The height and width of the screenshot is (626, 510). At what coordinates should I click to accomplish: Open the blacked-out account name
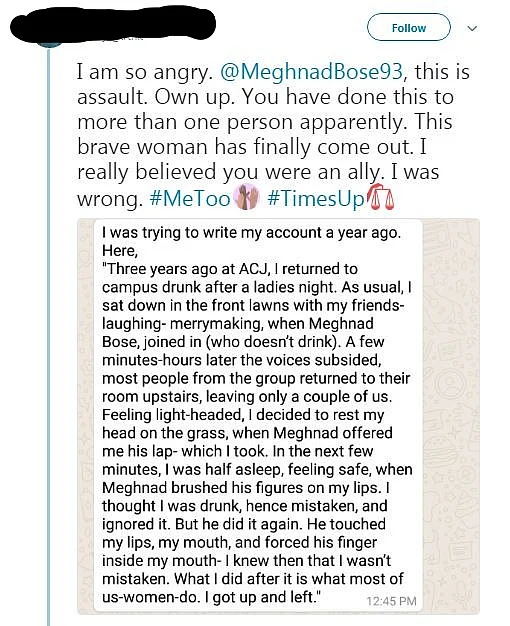[113, 24]
